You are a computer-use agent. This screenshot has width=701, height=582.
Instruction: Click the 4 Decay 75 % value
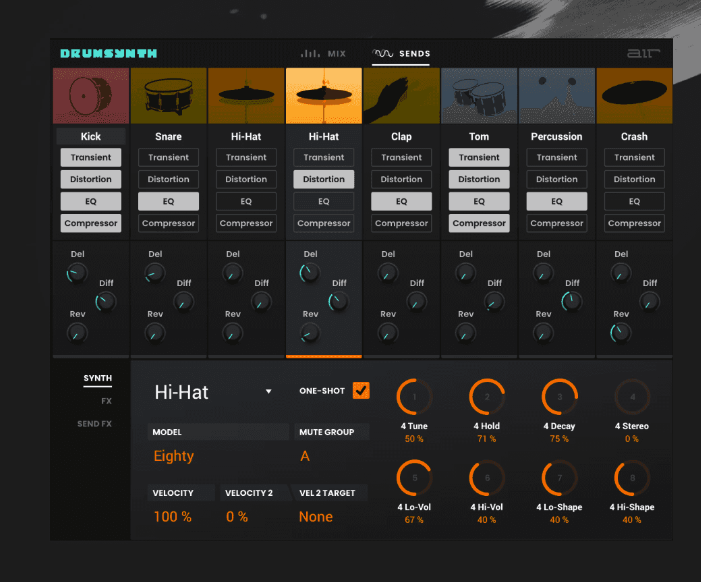click(559, 439)
